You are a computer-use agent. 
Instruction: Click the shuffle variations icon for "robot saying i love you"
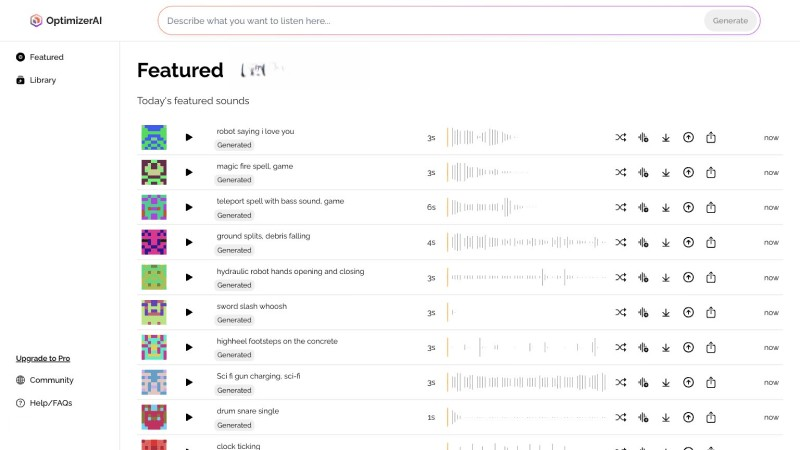[x=621, y=137]
